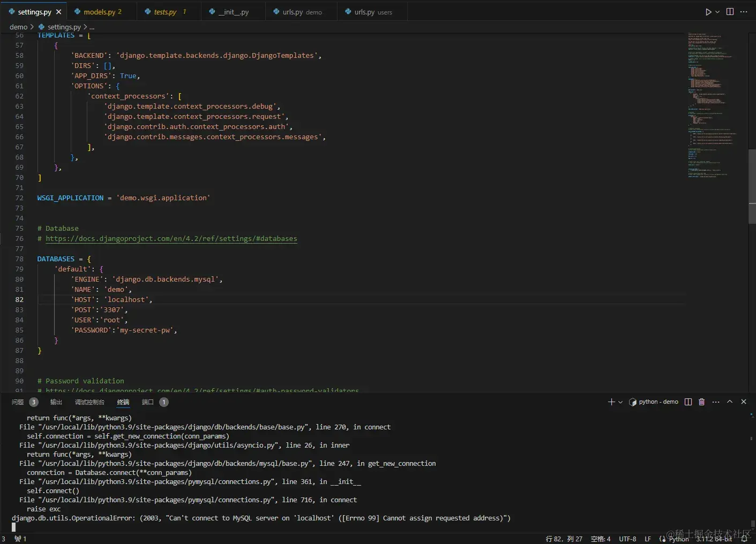
Task: Maximize panel with chevron up icon
Action: (730, 402)
